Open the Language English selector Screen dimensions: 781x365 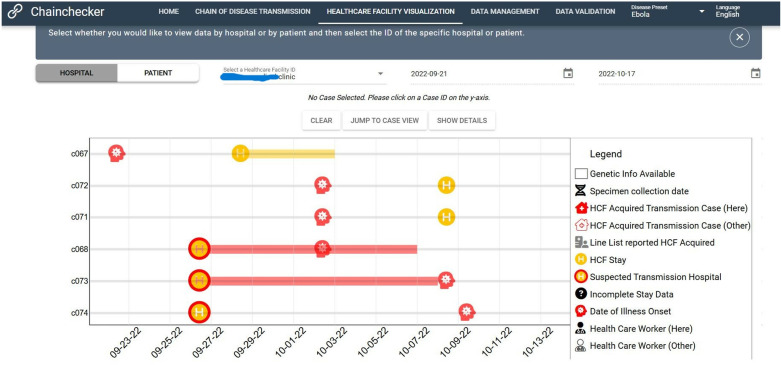coord(728,11)
